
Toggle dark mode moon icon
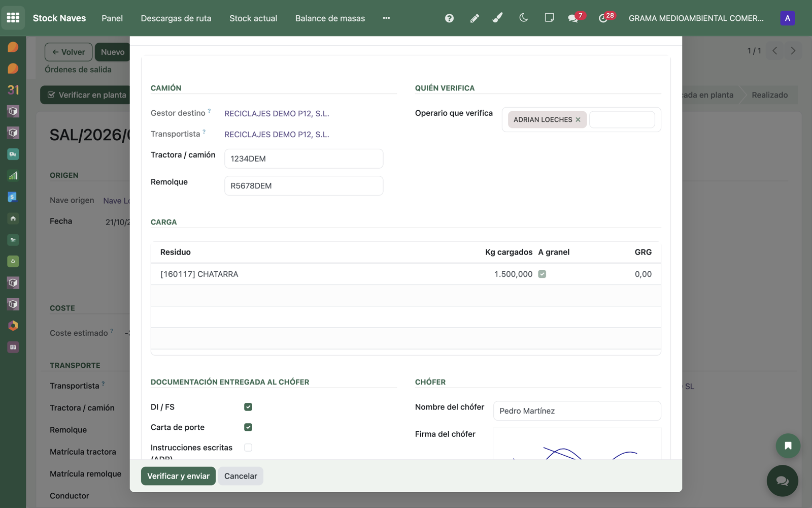524,18
